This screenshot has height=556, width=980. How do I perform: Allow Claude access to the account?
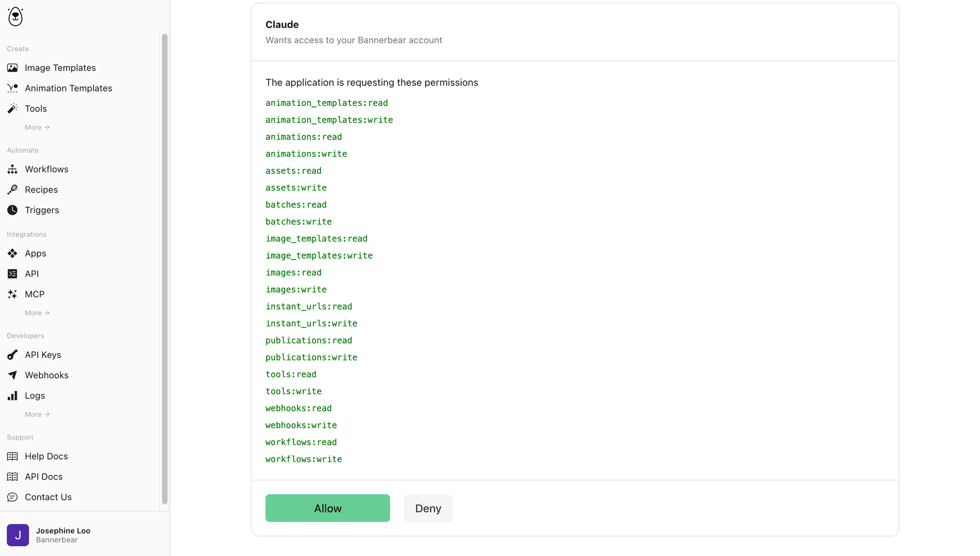(x=328, y=508)
